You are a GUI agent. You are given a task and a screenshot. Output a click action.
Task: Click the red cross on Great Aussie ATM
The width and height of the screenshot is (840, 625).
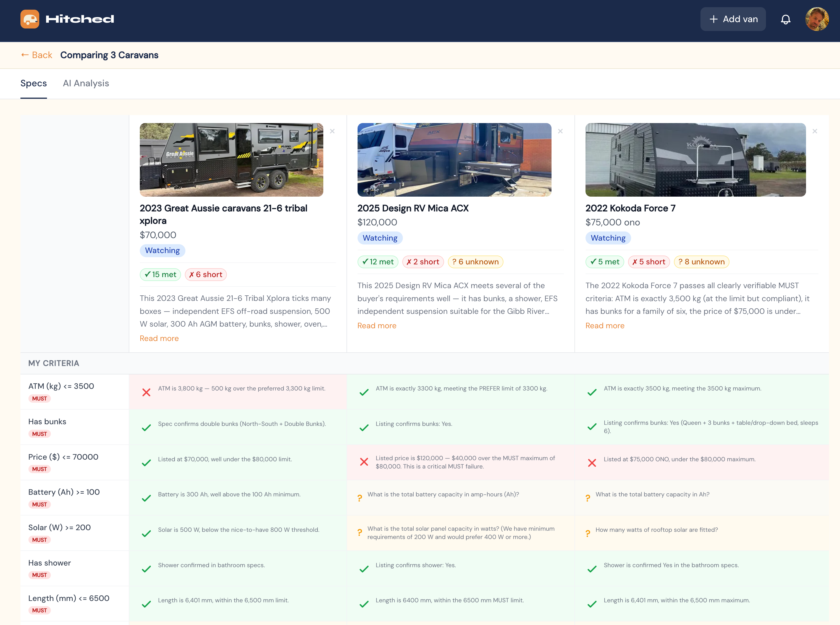146,392
